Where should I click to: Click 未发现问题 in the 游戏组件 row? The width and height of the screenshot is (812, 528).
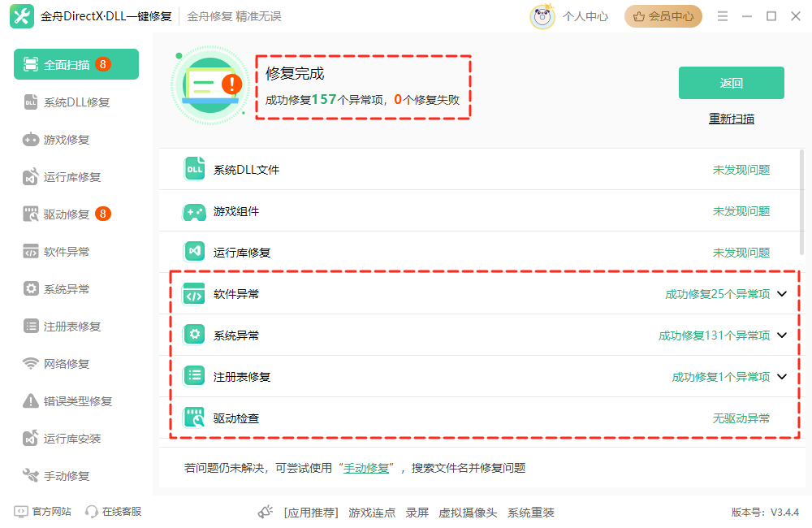click(x=741, y=211)
